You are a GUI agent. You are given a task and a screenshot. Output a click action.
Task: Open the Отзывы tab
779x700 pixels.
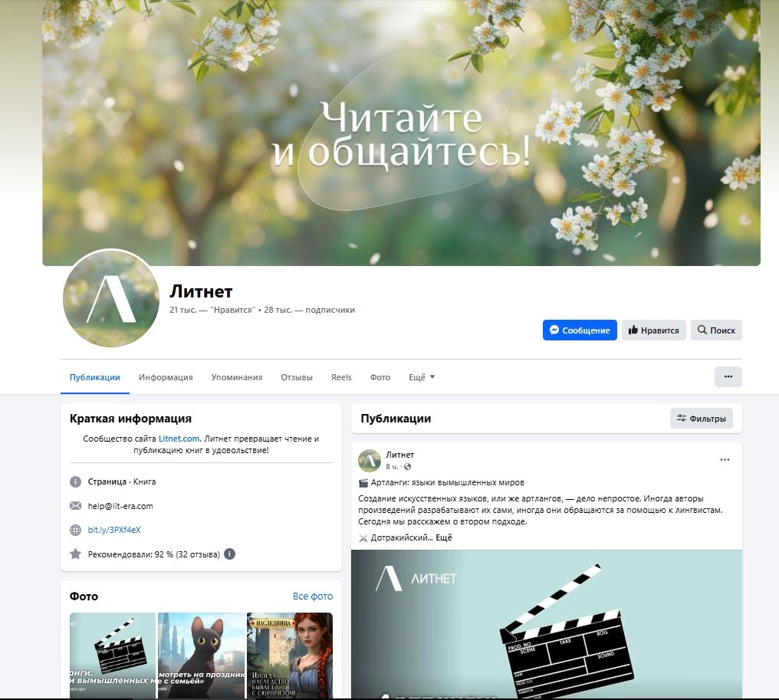coord(297,377)
